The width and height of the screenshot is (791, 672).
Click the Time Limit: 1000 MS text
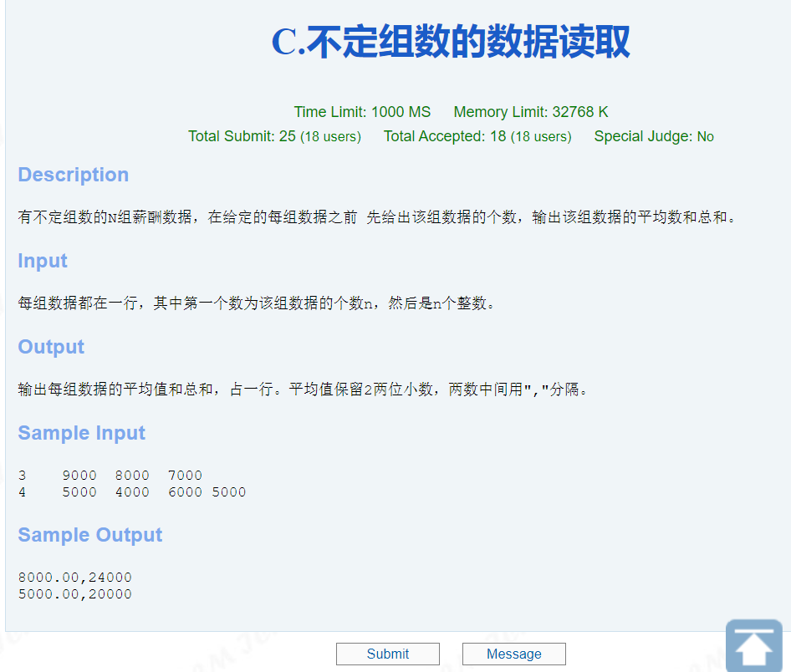(x=362, y=112)
